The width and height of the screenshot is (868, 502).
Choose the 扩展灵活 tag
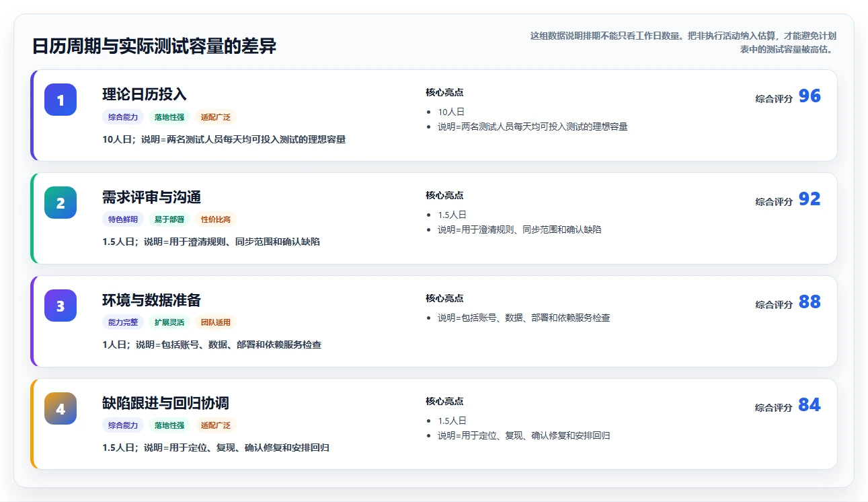pos(169,322)
